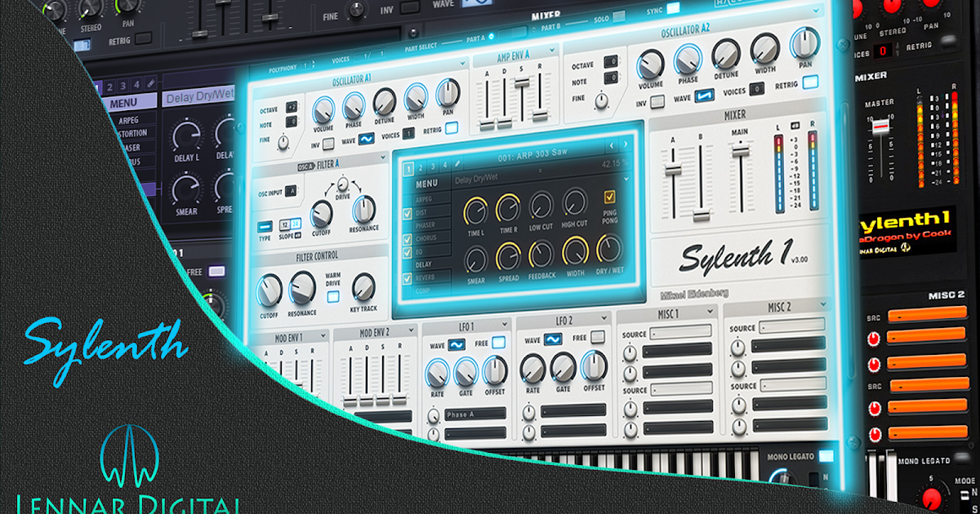980x514 pixels.
Task: Click the Oscillator A2 Width knob
Action: click(x=764, y=50)
